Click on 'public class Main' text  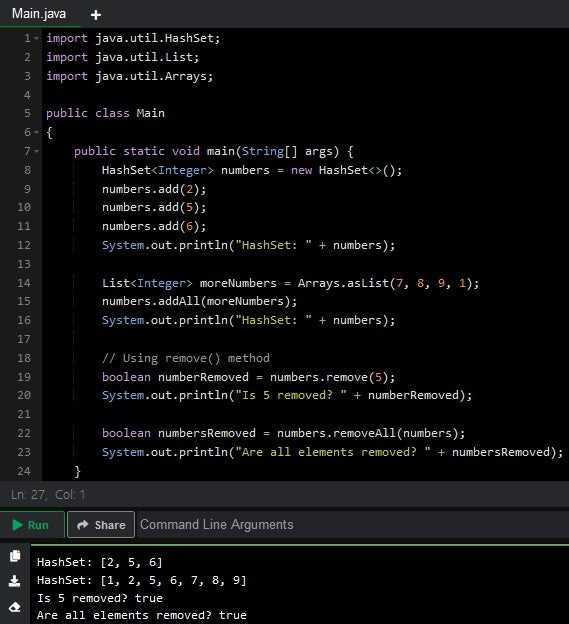(105, 113)
